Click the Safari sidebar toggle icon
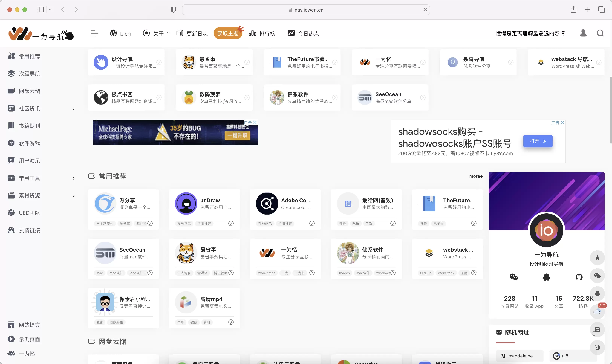This screenshot has height=364, width=612. tap(40, 10)
